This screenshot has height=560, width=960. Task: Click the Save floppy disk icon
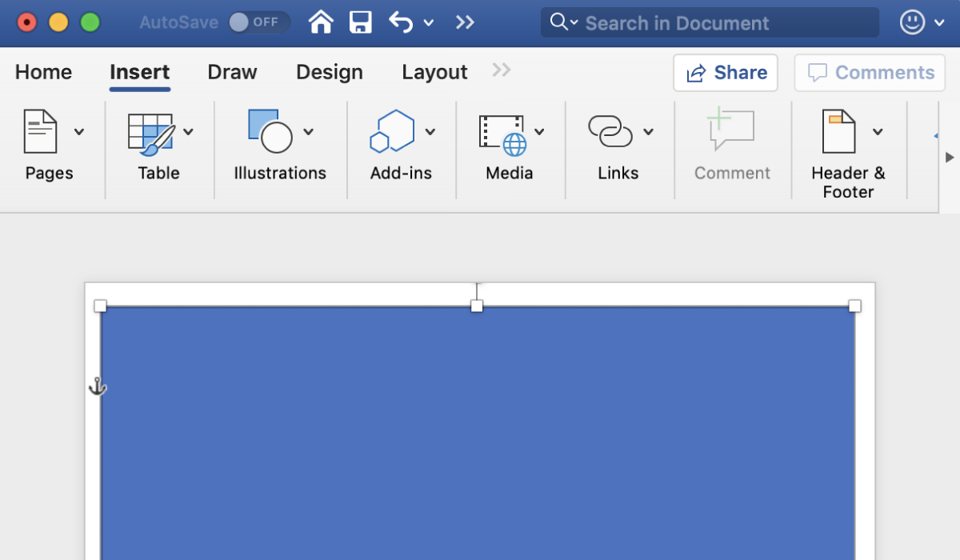361,22
